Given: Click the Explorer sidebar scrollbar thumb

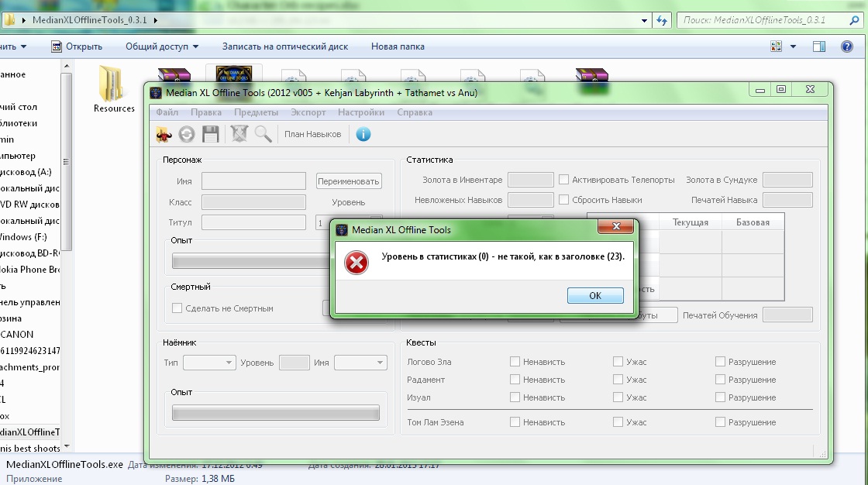Looking at the screenshot, I should (x=66, y=162).
